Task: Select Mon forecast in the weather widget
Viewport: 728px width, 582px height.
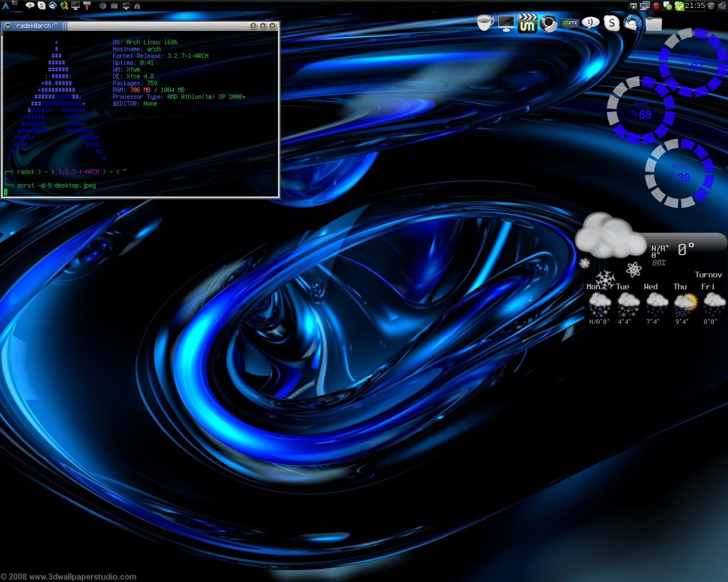Action: pos(599,304)
